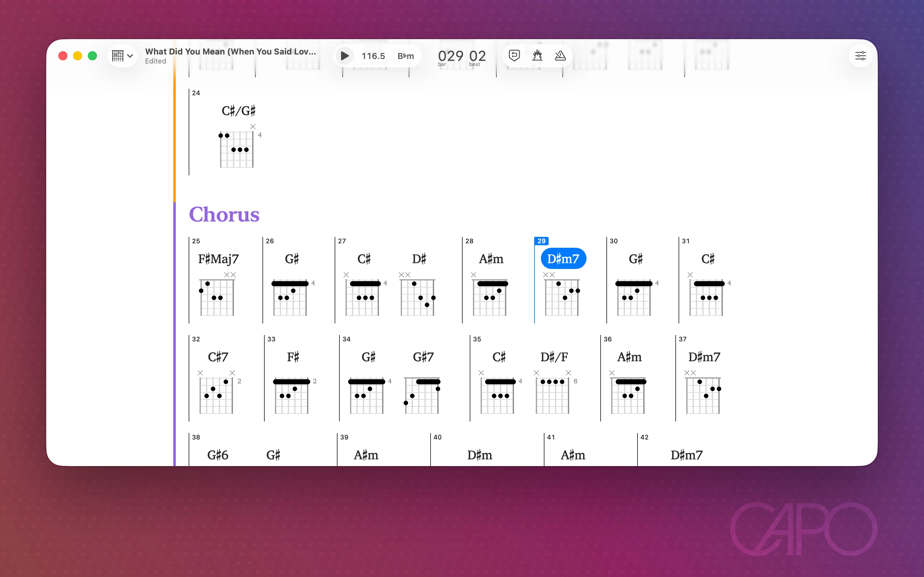Select the highlighted D#m7 chord in bar 29

pyautogui.click(x=563, y=259)
